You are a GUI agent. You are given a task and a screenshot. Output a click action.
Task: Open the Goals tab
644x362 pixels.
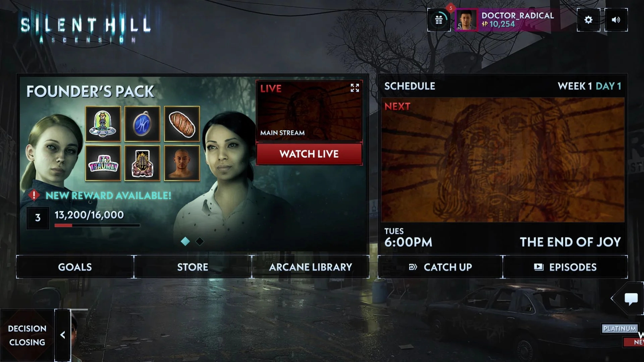74,267
